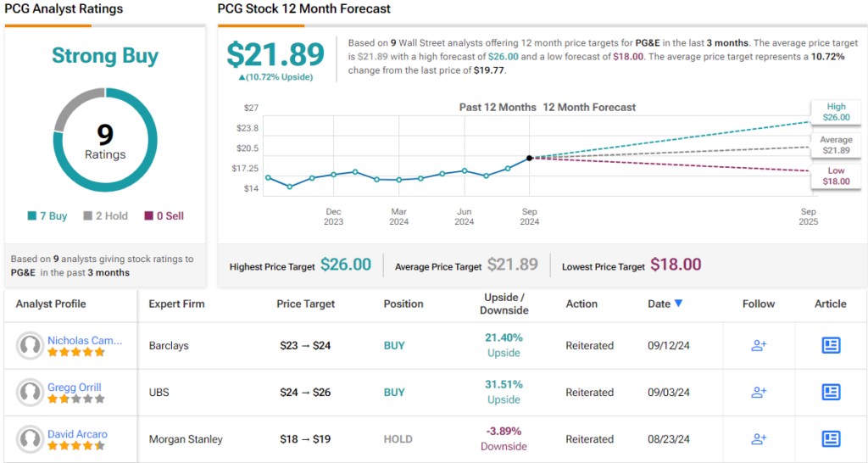Toggle the 7 Buy legend item
868x463 pixels.
pyautogui.click(x=47, y=215)
